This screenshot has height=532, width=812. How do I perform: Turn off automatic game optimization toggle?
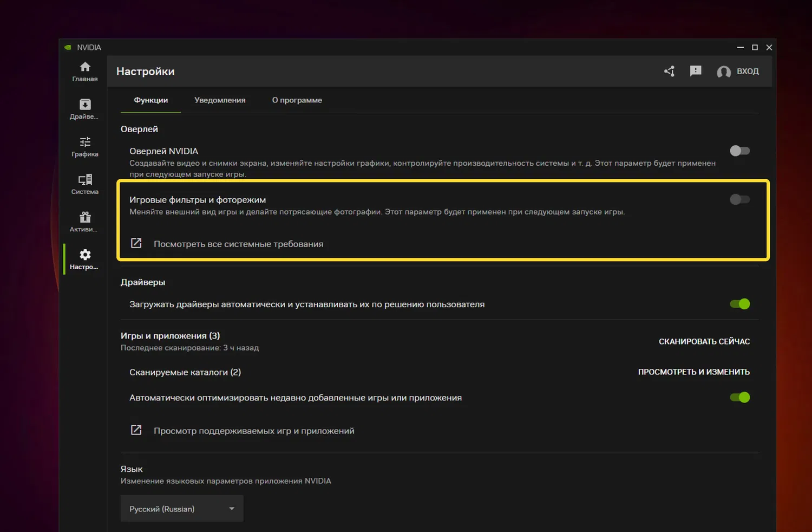739,398
